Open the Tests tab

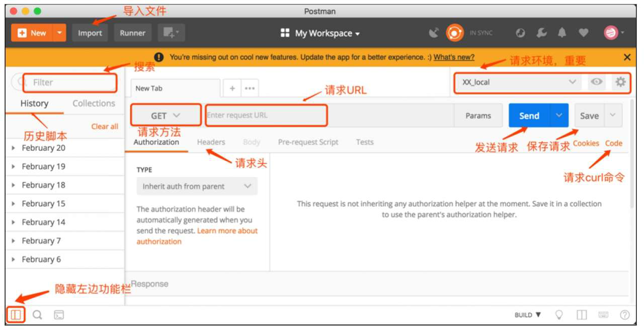click(365, 142)
